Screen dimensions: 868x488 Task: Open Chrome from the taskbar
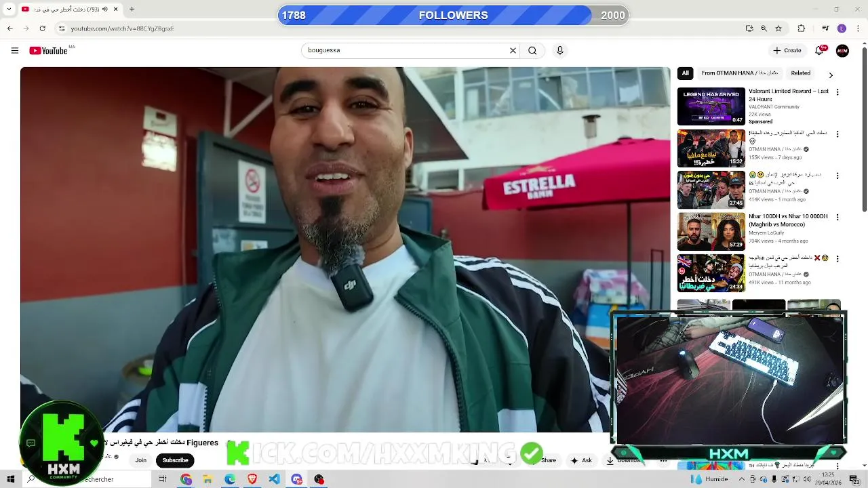point(186,479)
